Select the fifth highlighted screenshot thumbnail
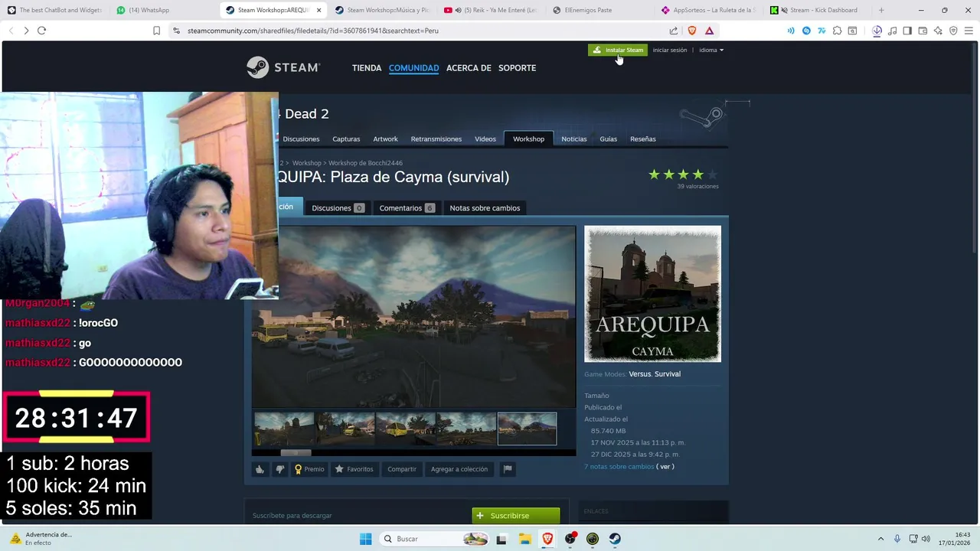Screen dimensions: 980x551 tap(527, 429)
